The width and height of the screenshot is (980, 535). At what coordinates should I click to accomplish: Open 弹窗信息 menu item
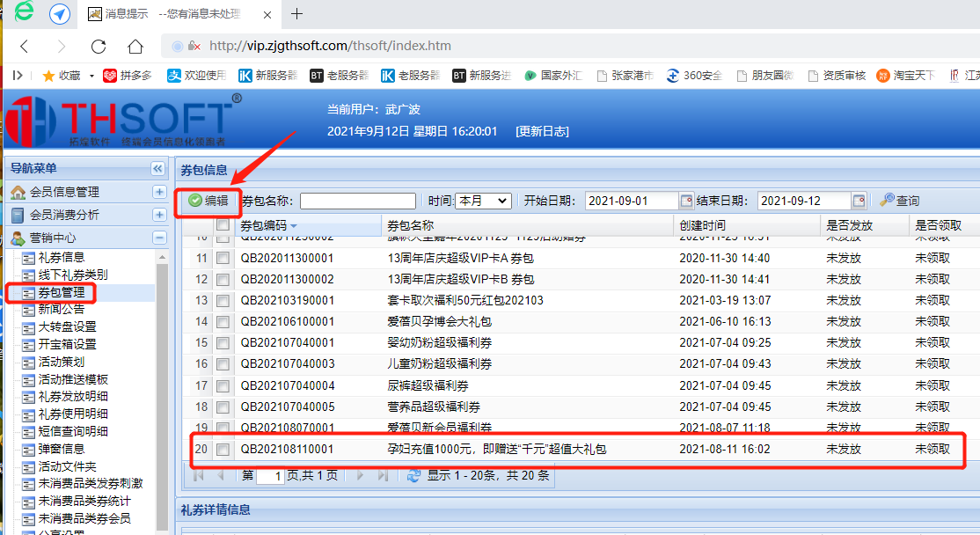tap(61, 449)
